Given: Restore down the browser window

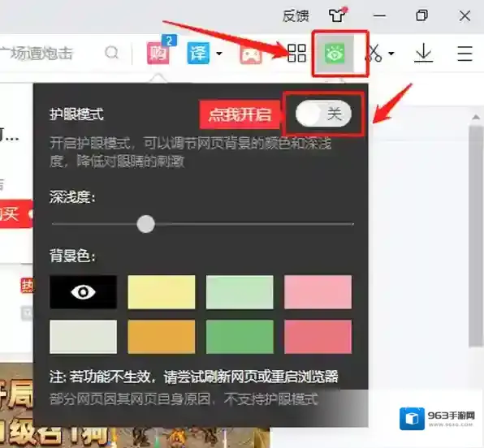Looking at the screenshot, I should tap(422, 15).
